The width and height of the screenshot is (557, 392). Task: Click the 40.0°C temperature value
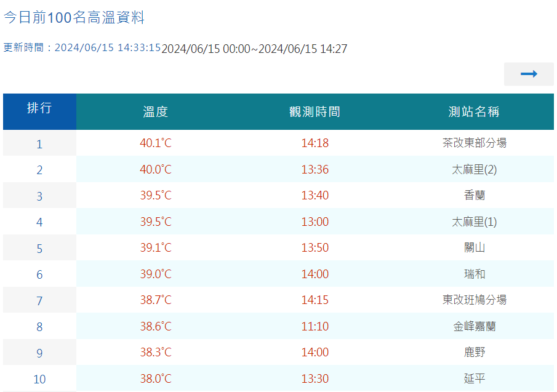pos(156,169)
